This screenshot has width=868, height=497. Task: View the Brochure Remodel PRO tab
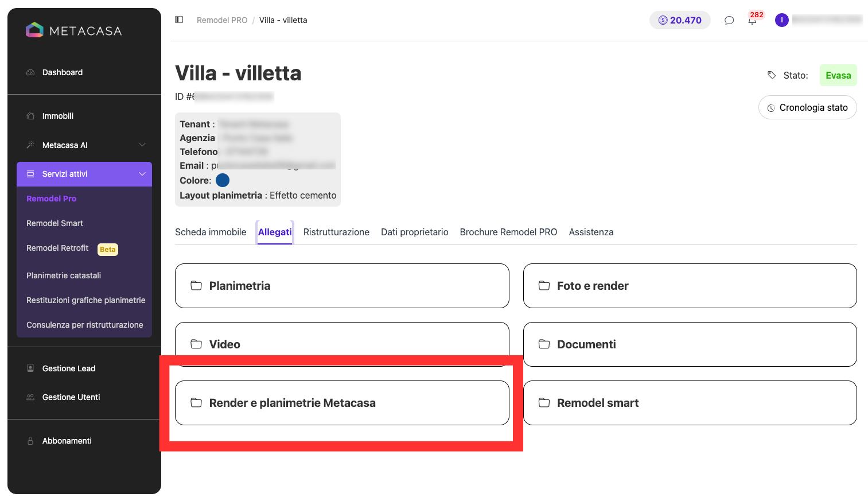click(x=508, y=232)
